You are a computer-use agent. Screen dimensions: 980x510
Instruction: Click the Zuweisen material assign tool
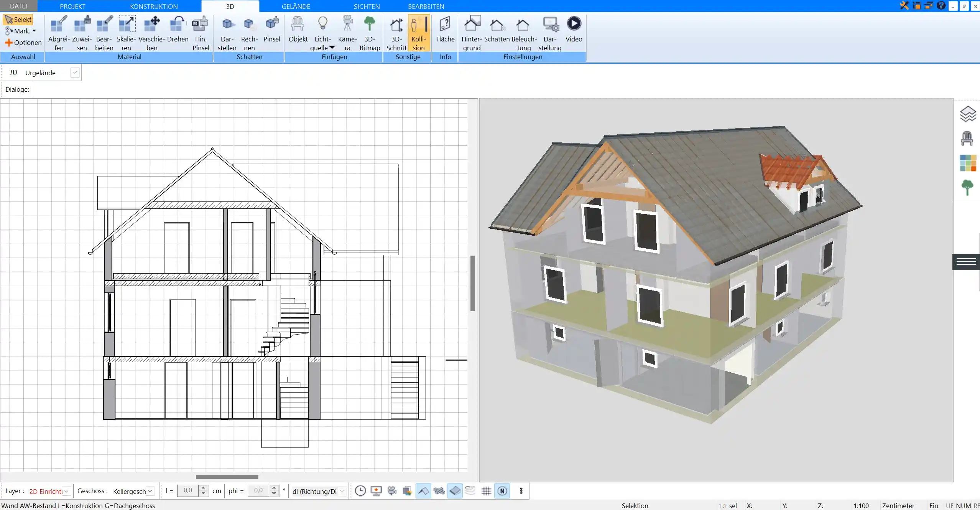[82, 33]
